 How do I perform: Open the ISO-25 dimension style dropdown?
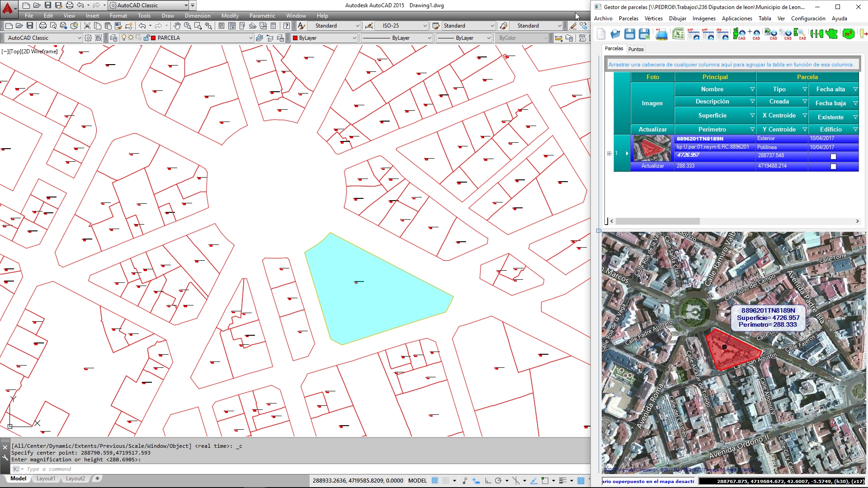[x=425, y=26]
